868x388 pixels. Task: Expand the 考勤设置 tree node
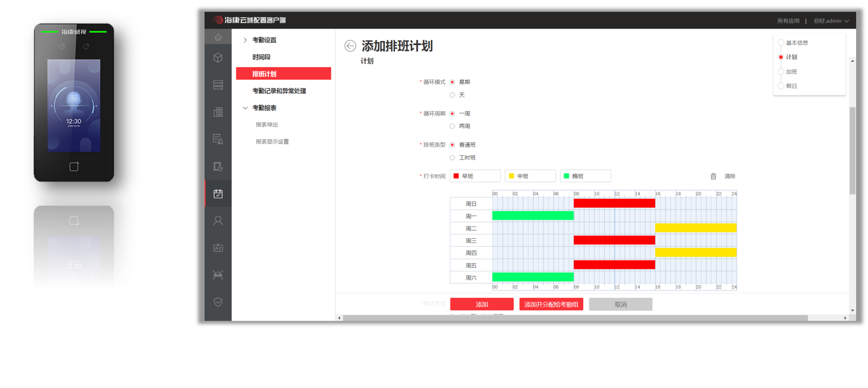[245, 40]
